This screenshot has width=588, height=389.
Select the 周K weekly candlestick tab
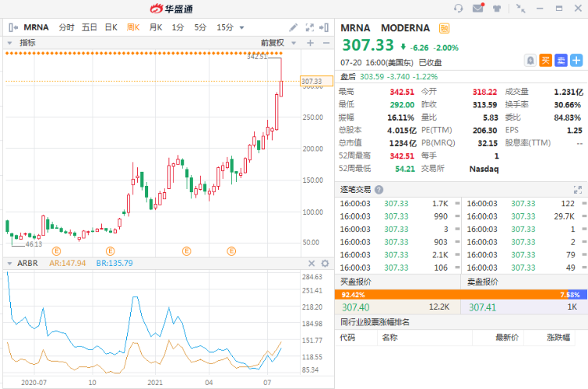coord(133,27)
